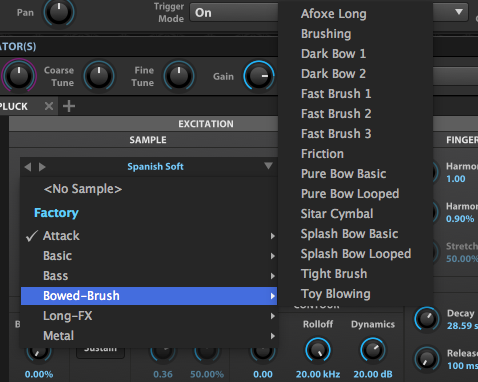This screenshot has height=382, width=478.
Task: Expand the Long-FX sample category
Action: [x=149, y=316]
